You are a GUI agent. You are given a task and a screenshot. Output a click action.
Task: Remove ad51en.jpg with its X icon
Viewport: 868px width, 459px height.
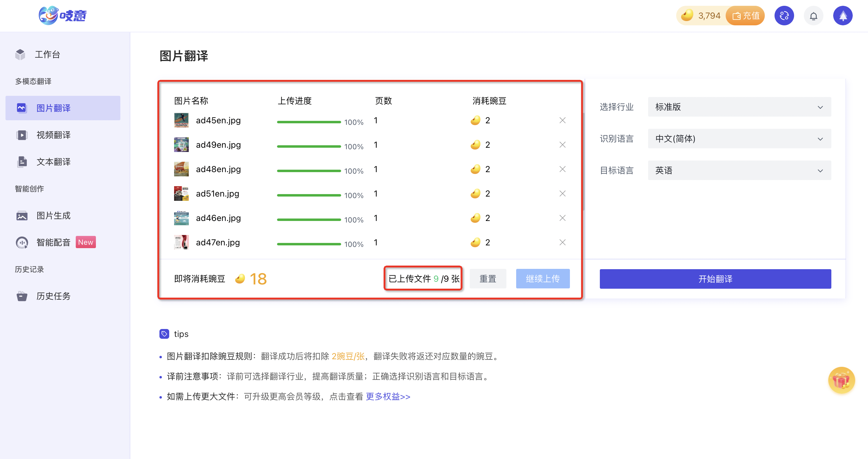(x=562, y=193)
